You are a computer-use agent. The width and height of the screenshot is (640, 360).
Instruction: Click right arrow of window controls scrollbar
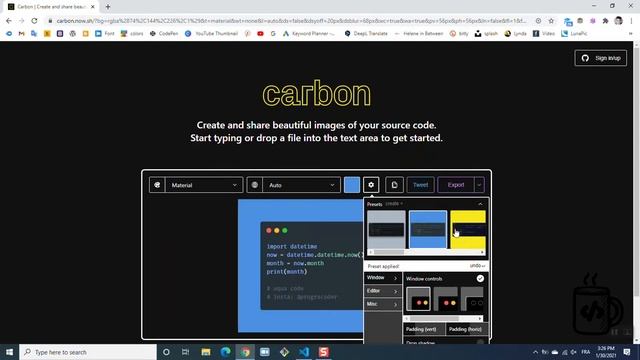[480, 318]
